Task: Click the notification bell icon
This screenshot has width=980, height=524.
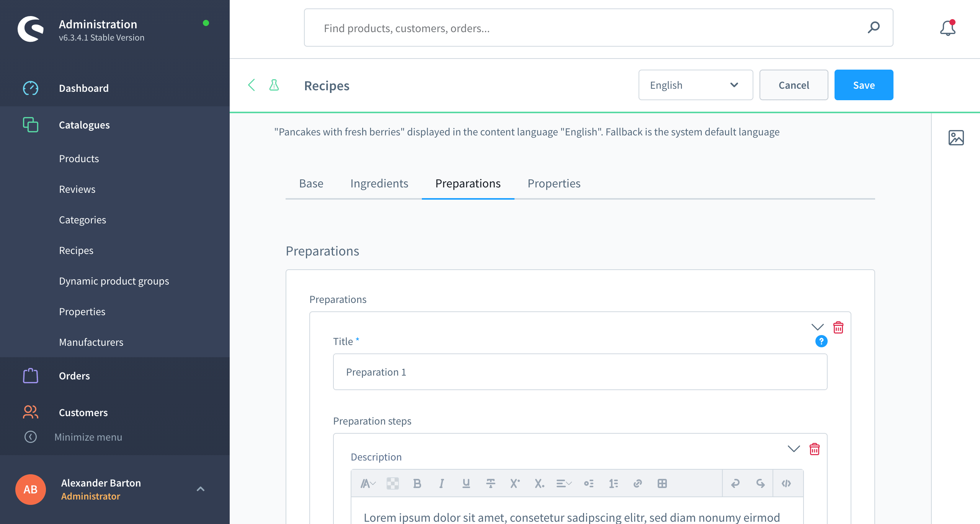Action: pos(947,28)
